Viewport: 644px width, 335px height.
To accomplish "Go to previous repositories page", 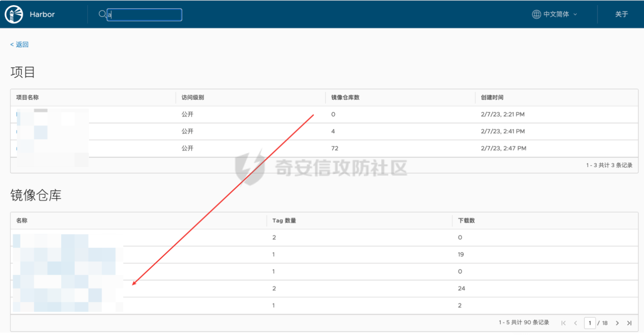I will (x=575, y=323).
